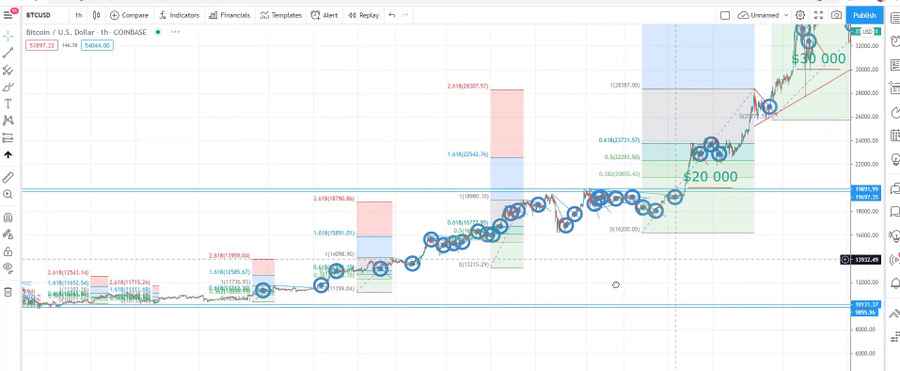900x371 pixels.
Task: Click the 1.618(15891.01) fib label
Action: 334,233
